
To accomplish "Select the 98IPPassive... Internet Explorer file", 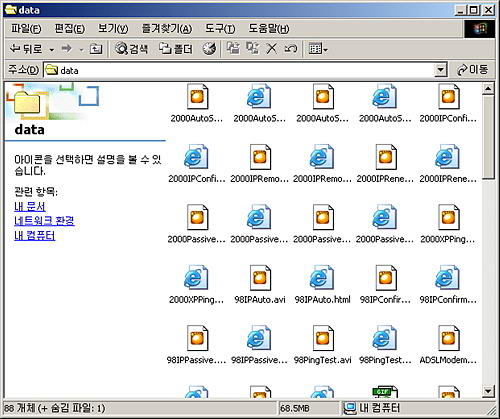I will tap(260, 345).
